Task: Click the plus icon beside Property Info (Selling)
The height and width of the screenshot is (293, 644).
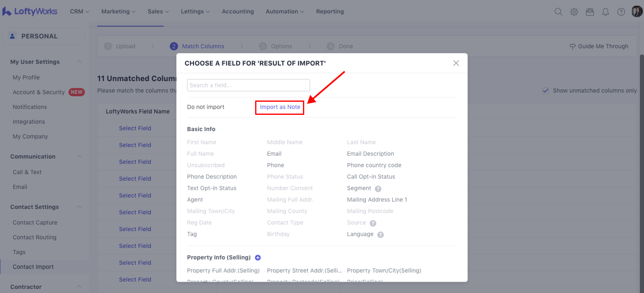Action: [258, 257]
